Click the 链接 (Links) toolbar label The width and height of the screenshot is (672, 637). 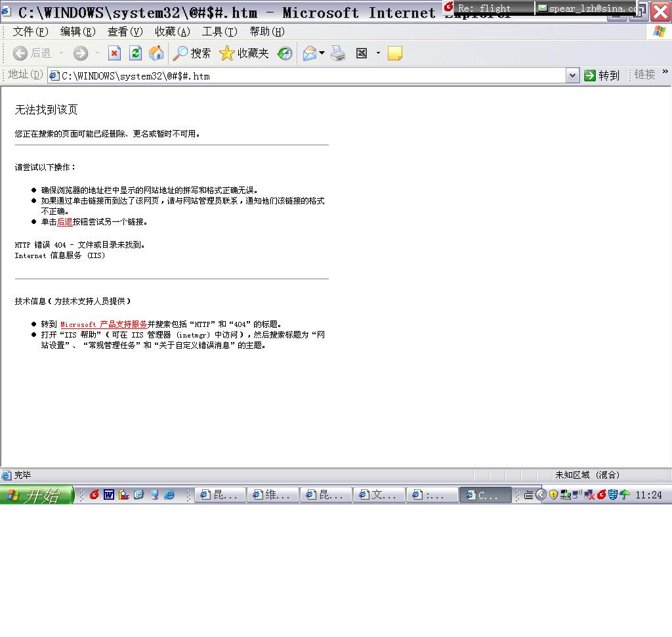pyautogui.click(x=644, y=75)
